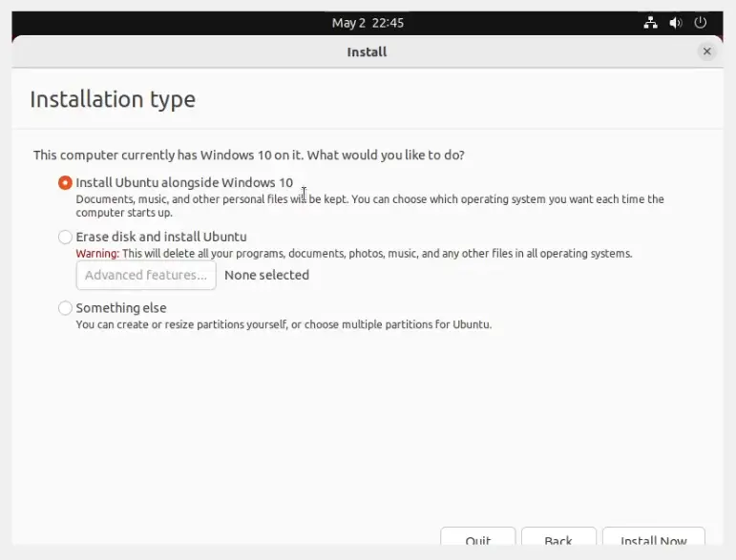Open the power menu icon

[x=701, y=23]
